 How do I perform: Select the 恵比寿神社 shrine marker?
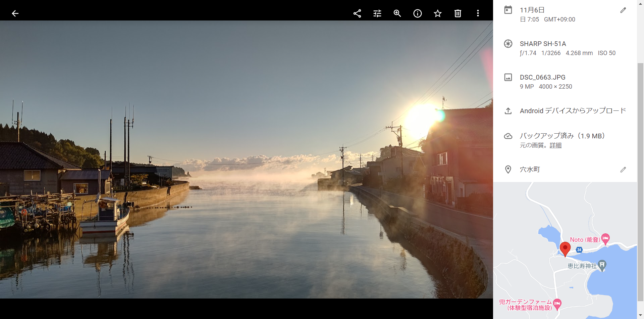[x=602, y=265]
